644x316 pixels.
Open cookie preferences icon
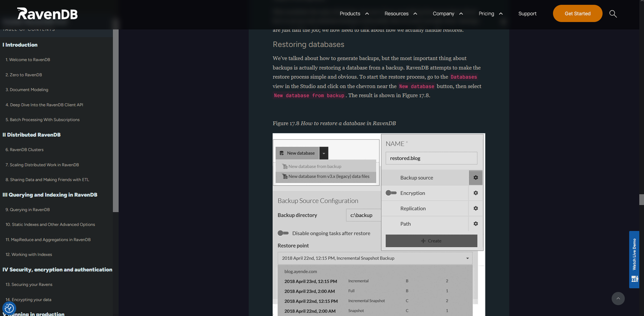9,308
